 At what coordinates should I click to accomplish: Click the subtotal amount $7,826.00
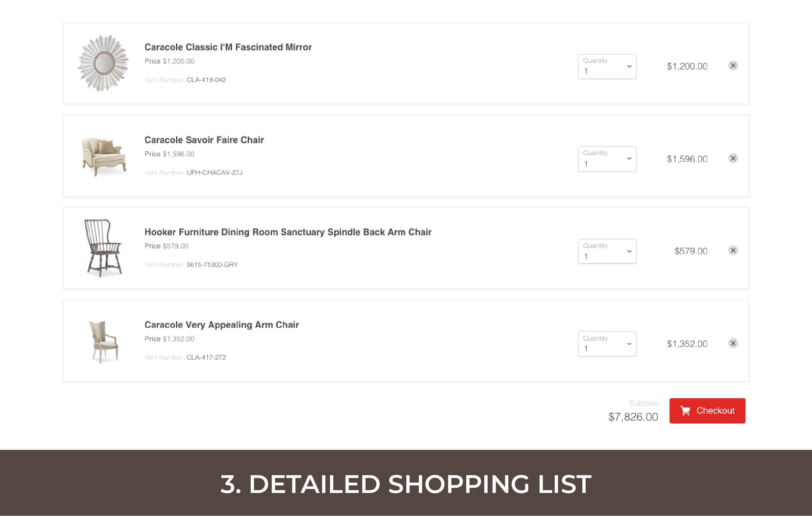[x=633, y=417]
